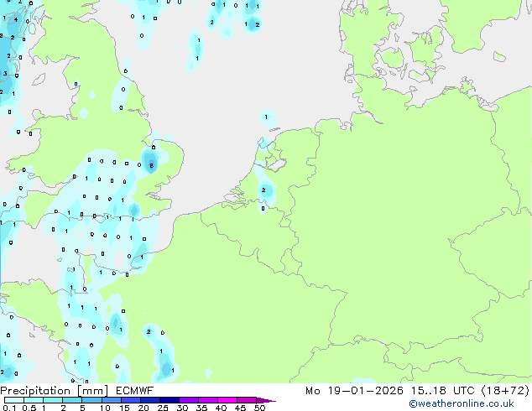Select the 0.1–0.5 mm legend color
The image size is (532, 411).
tap(14, 400)
